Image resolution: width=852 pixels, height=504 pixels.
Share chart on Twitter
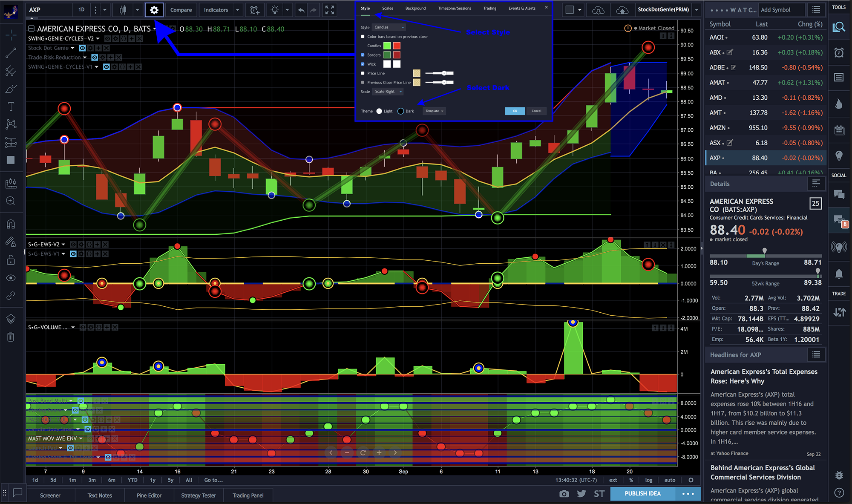(581, 494)
